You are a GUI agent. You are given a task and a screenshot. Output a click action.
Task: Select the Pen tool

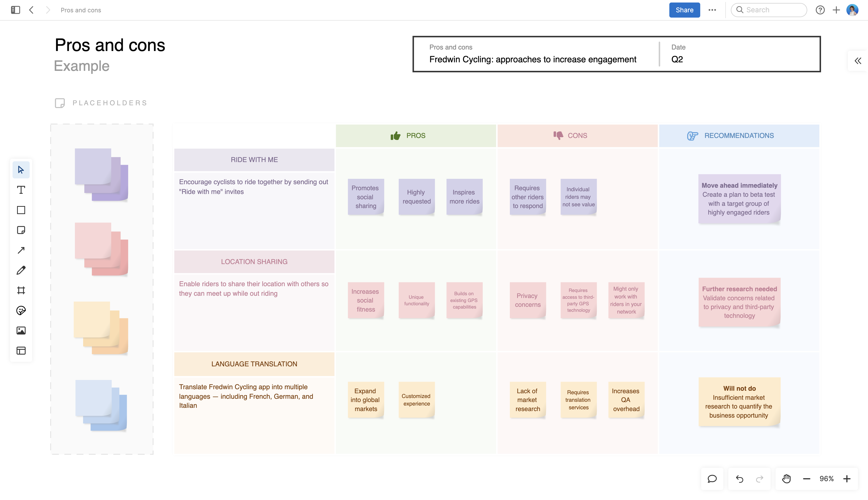(21, 270)
